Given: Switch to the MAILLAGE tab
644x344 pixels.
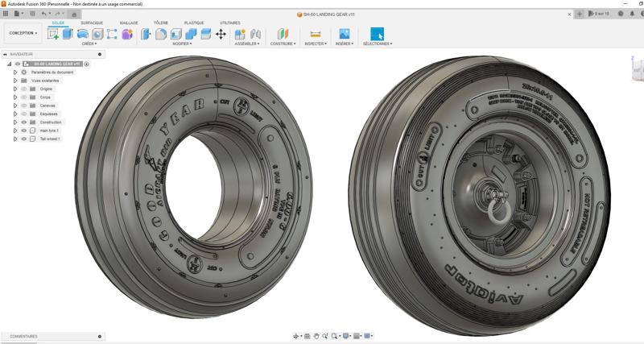Looking at the screenshot, I should pos(129,23).
